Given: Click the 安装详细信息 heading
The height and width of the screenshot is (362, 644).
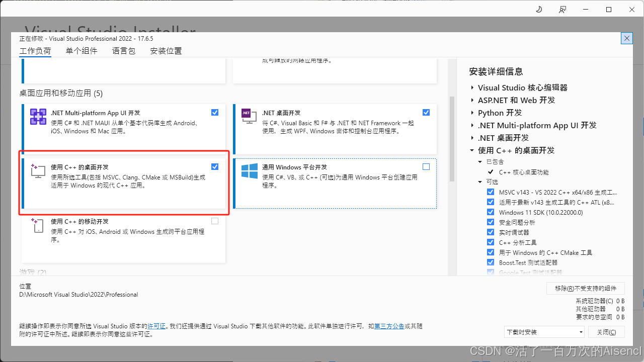Looking at the screenshot, I should [x=496, y=71].
